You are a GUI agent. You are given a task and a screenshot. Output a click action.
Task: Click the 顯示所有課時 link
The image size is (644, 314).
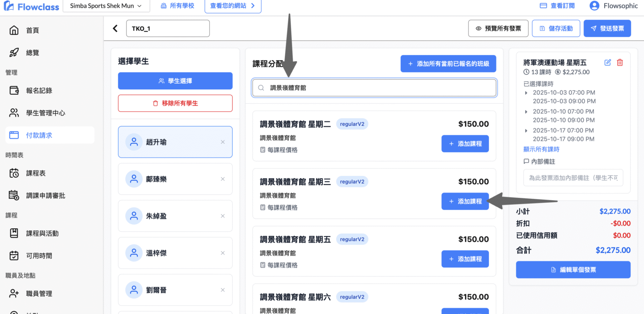tap(541, 149)
